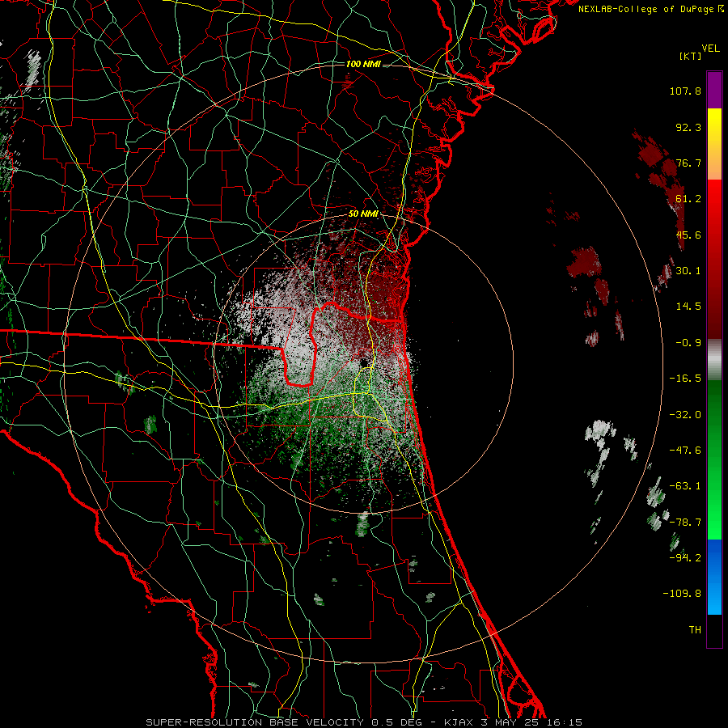Click the dark green segment of the color bar
The width and height of the screenshot is (728, 728).
[x=714, y=420]
